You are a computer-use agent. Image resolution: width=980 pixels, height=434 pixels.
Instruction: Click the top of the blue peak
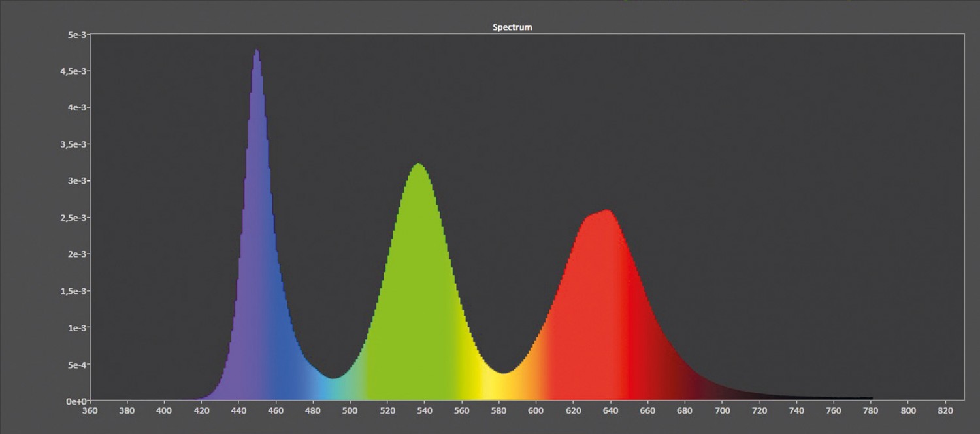(x=257, y=51)
